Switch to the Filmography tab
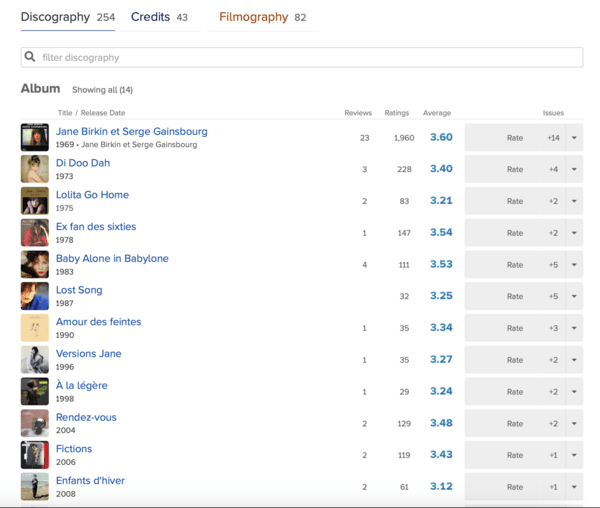600x508 pixels. (262, 17)
